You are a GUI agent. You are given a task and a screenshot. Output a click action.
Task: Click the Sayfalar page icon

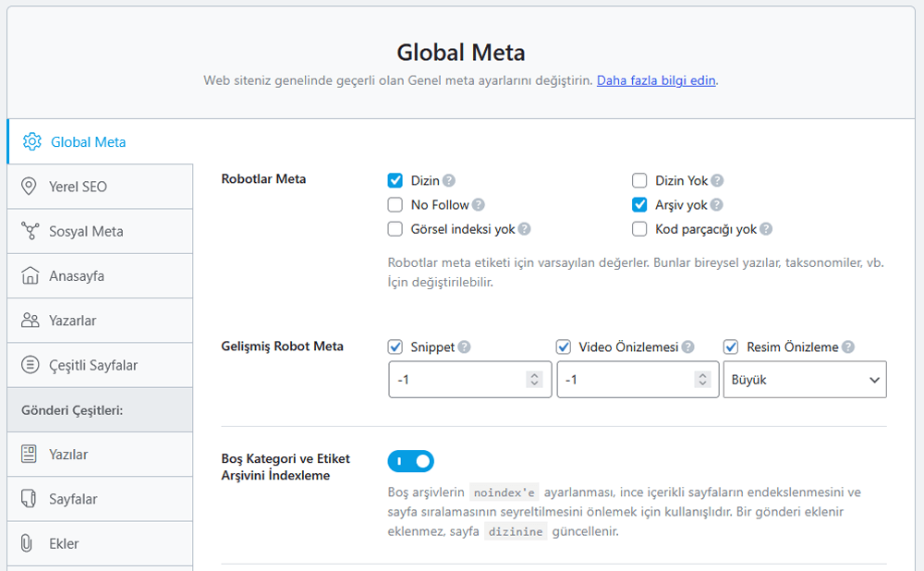pos(29,499)
